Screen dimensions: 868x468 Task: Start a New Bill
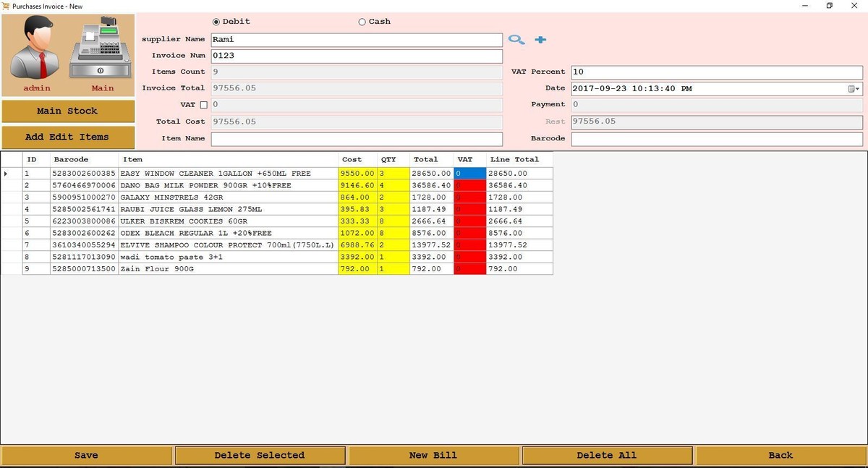tap(433, 455)
